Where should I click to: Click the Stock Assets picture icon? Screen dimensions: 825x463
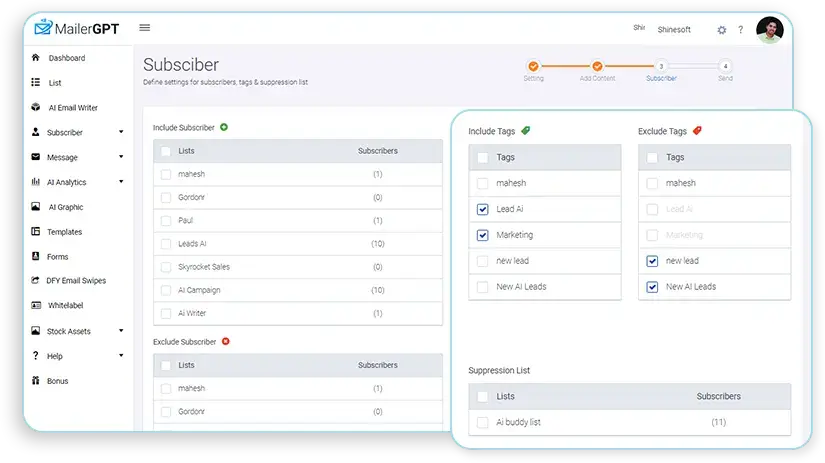35,330
